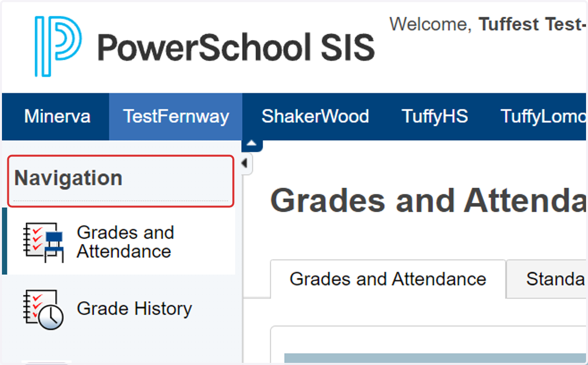Click the PowerSchool SIS title text
This screenshot has height=365, width=588.
pyautogui.click(x=236, y=48)
